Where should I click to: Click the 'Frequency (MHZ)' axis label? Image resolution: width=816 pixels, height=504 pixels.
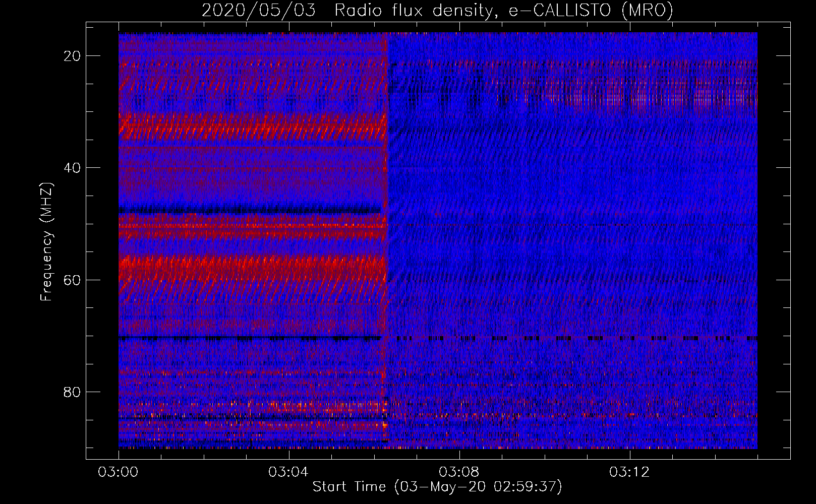pyautogui.click(x=46, y=242)
